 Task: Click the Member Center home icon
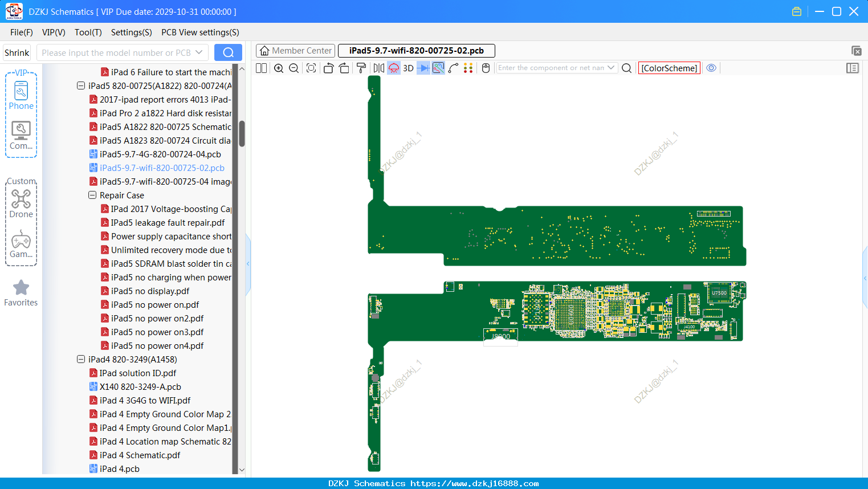[264, 51]
